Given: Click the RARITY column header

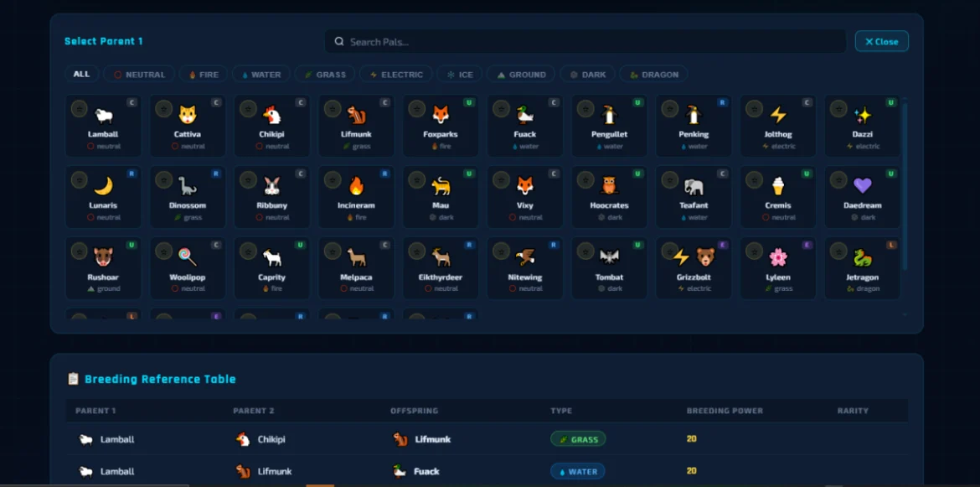Looking at the screenshot, I should tap(854, 411).
